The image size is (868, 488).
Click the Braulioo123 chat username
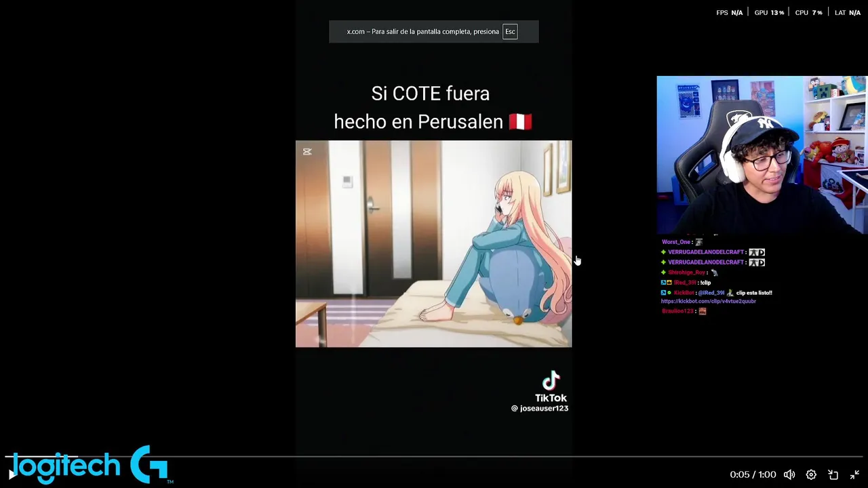[x=677, y=311]
